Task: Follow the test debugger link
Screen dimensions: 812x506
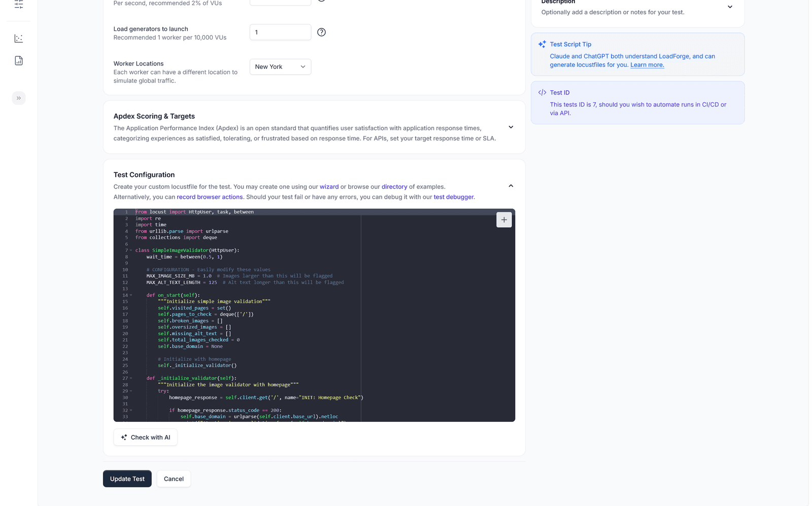Action: (453, 197)
